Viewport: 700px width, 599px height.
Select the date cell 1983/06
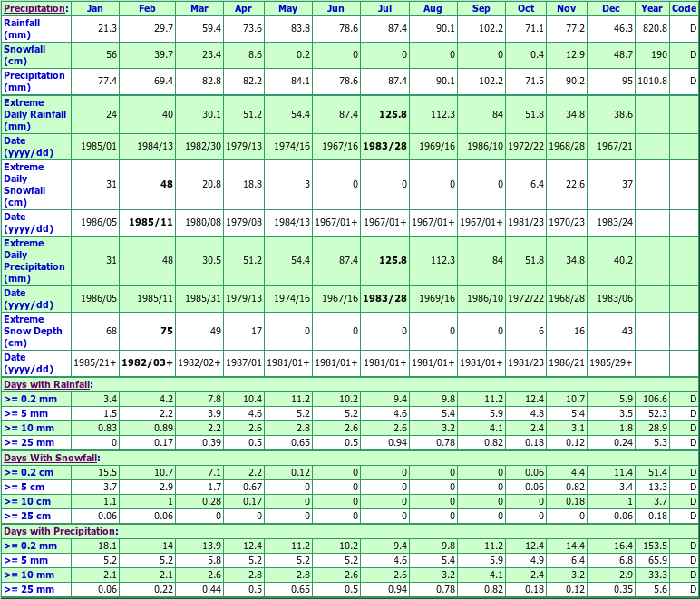pos(615,298)
